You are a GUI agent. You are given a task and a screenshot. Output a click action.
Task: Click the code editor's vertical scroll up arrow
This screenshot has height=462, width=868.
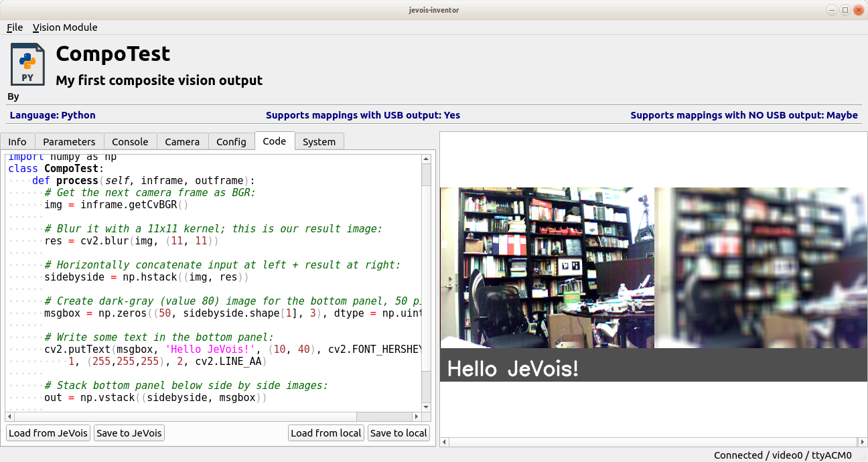[426, 159]
